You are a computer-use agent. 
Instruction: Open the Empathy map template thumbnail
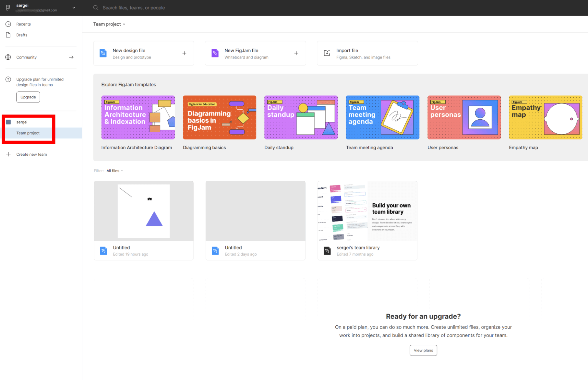tap(545, 117)
